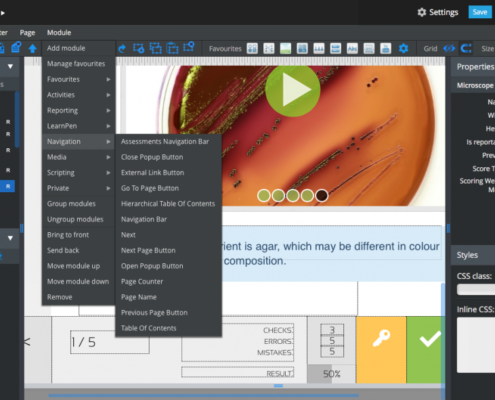Insert Close Popup Button module
The image size is (495, 400).
point(168,157)
